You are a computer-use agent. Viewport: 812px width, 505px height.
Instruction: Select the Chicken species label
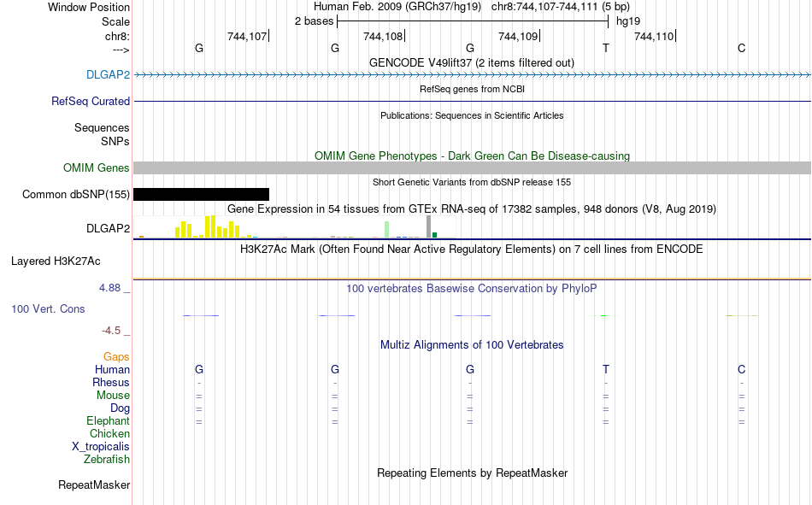pos(109,433)
